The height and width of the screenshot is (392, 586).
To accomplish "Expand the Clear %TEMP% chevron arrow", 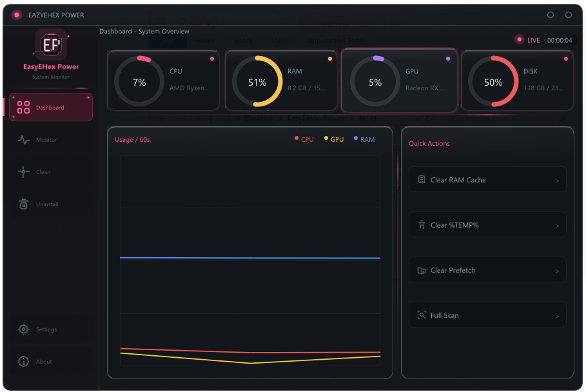I will pos(557,226).
